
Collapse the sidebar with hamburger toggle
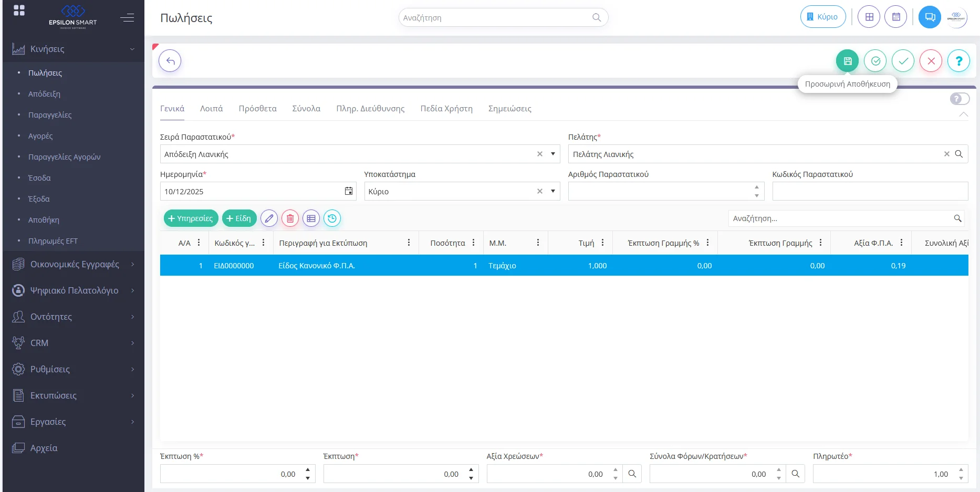click(x=127, y=18)
